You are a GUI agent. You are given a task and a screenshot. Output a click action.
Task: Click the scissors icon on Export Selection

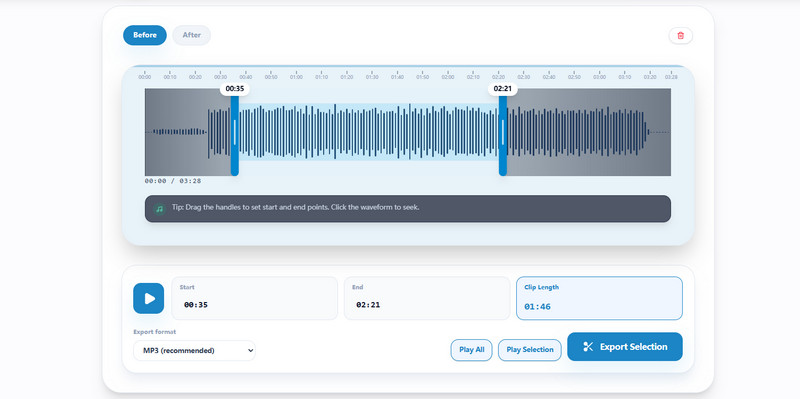coord(588,347)
